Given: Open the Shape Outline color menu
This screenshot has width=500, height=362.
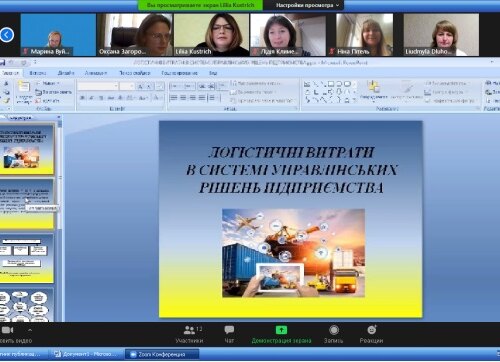Looking at the screenshot, I should click(x=445, y=92).
